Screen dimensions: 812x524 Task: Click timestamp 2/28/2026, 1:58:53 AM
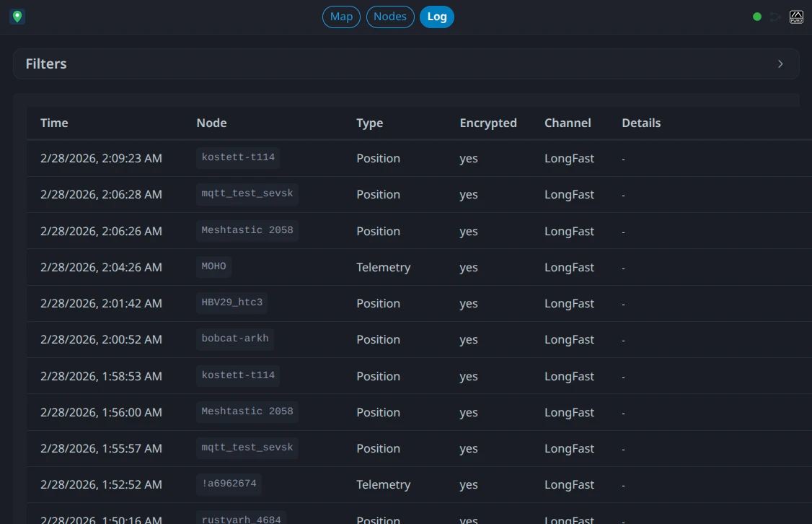pyautogui.click(x=101, y=376)
